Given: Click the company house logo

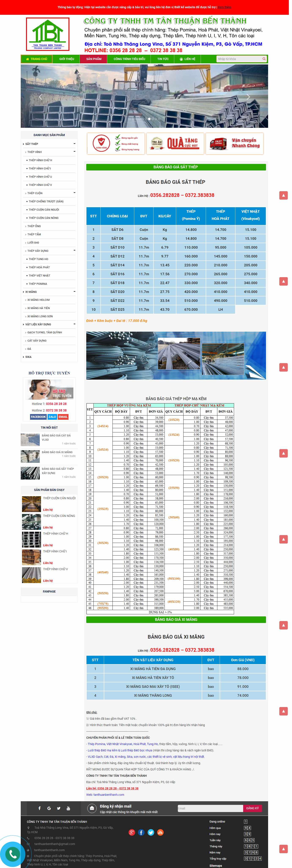Looking at the screenshot, I should (x=48, y=34).
